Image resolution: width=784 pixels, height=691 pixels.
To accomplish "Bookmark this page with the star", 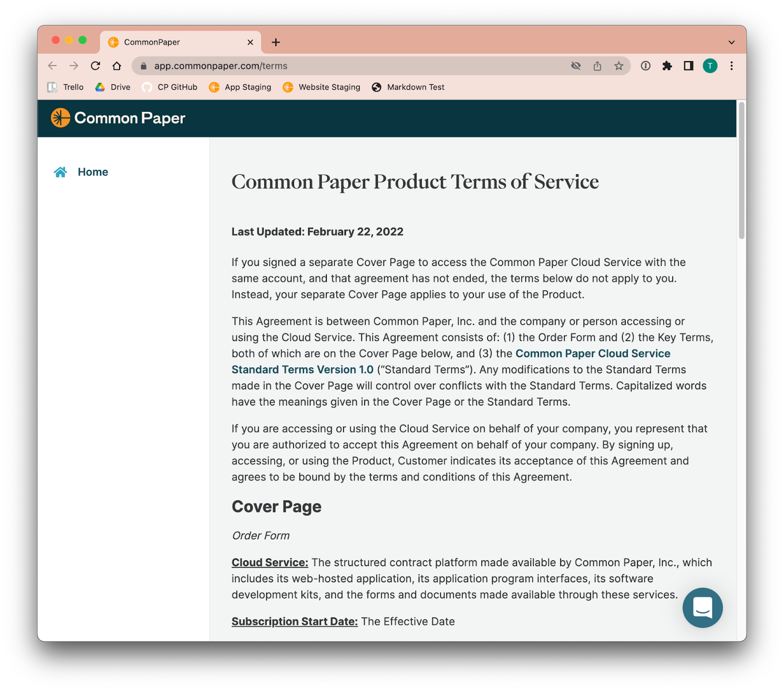I will (x=619, y=66).
